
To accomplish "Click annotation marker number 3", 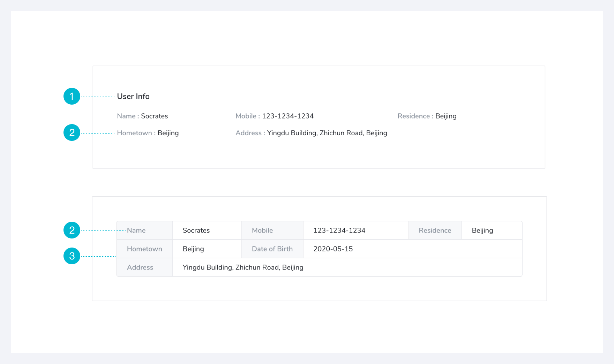I will [x=72, y=256].
